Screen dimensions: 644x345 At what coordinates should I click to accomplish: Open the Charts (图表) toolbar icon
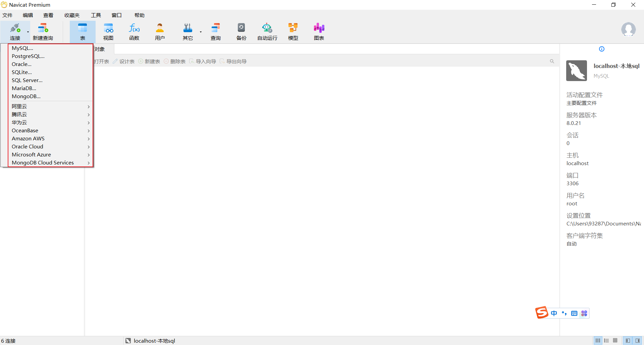[319, 32]
